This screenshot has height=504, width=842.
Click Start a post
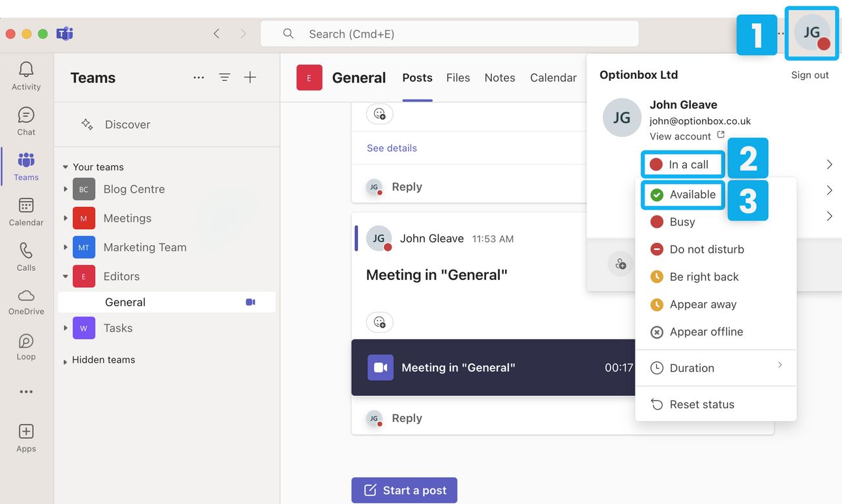click(x=404, y=490)
